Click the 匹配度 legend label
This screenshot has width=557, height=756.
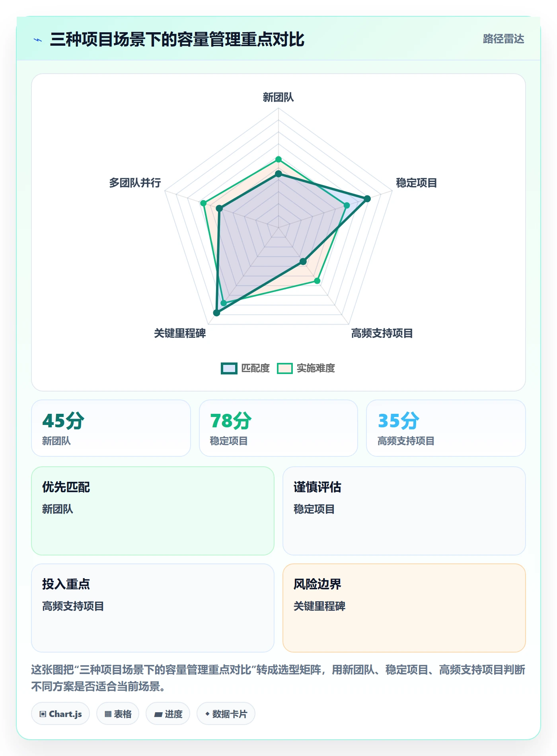pos(255,368)
